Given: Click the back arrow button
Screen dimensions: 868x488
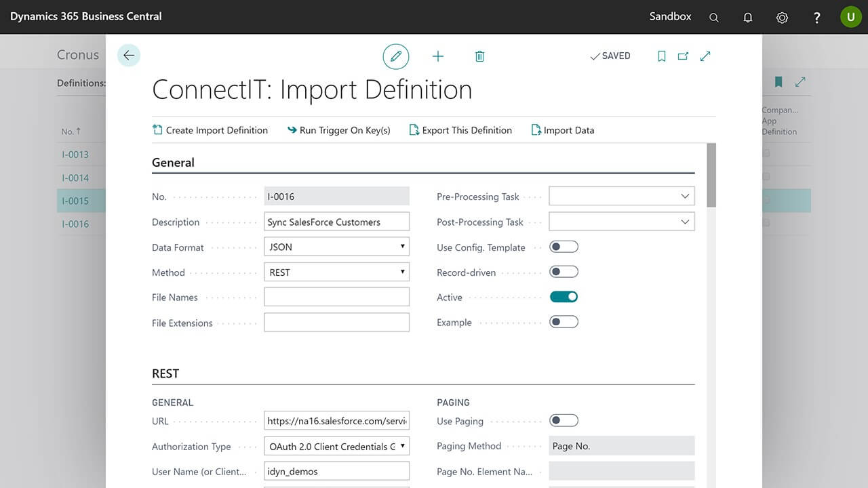Looking at the screenshot, I should coord(129,56).
